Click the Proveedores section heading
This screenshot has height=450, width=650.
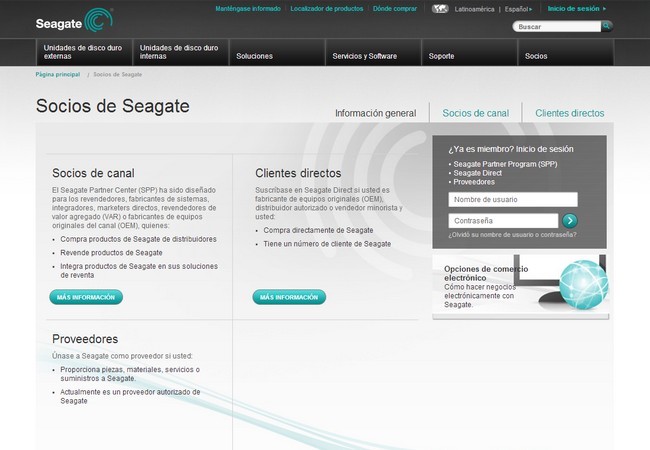pos(85,339)
